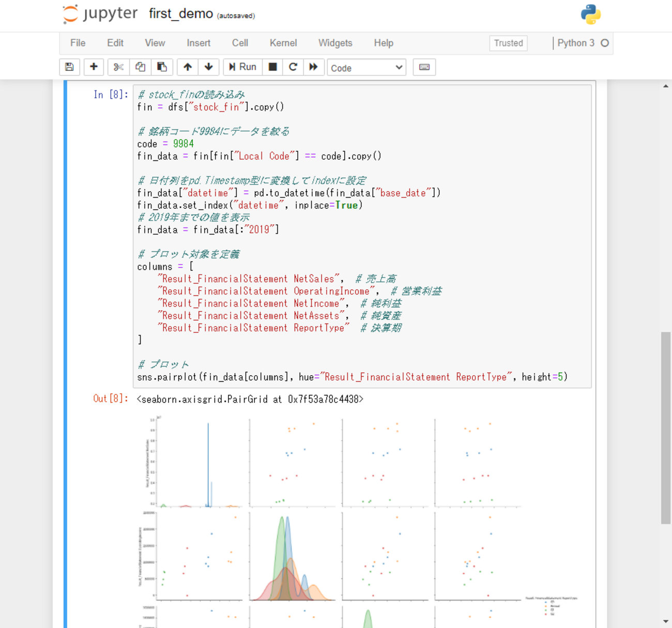Open the command palette keyboard icon
672x628 pixels.
(x=424, y=67)
